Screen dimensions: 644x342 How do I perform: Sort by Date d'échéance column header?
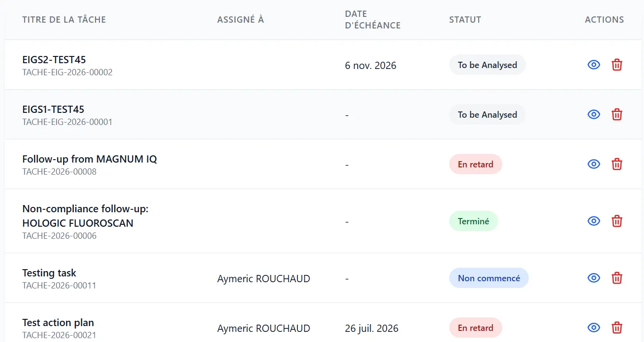(373, 20)
